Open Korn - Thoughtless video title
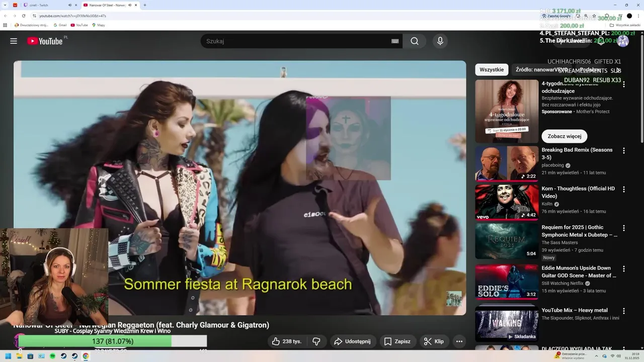644x362 pixels. coord(578,192)
